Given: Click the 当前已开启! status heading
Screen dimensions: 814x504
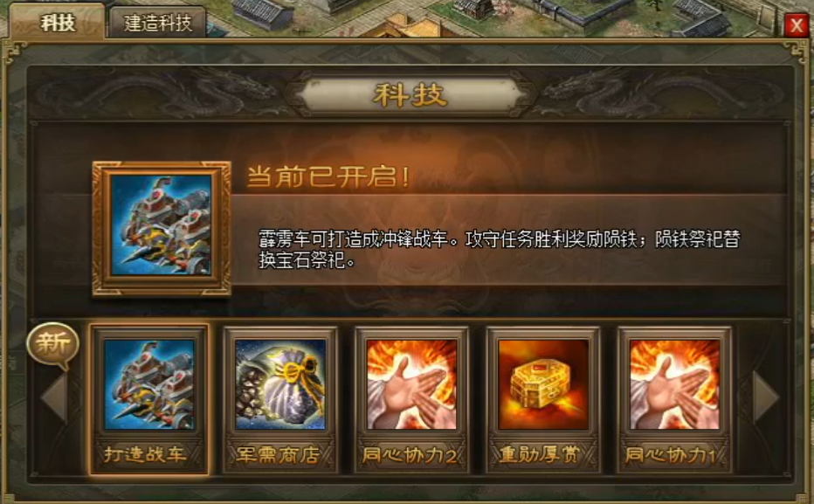Looking at the screenshot, I should (x=328, y=177).
